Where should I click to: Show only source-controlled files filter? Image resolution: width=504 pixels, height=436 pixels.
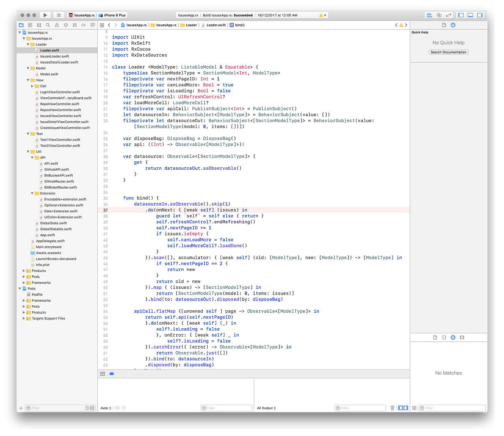pos(92,408)
